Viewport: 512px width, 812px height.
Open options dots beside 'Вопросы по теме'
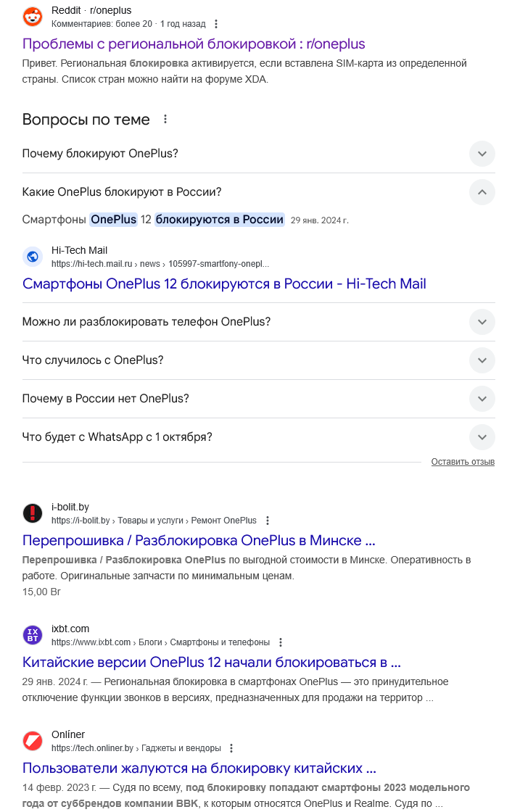pos(165,119)
